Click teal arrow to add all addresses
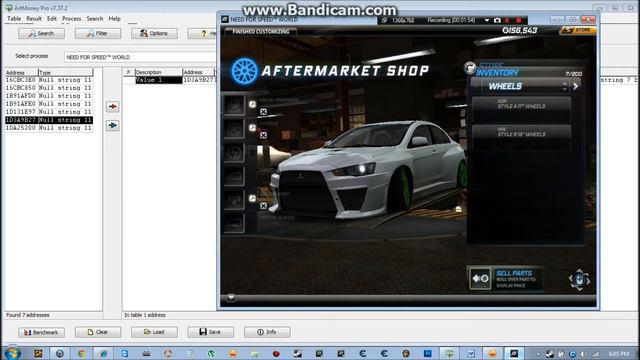Screen dimensions: 640x360 tap(113, 125)
